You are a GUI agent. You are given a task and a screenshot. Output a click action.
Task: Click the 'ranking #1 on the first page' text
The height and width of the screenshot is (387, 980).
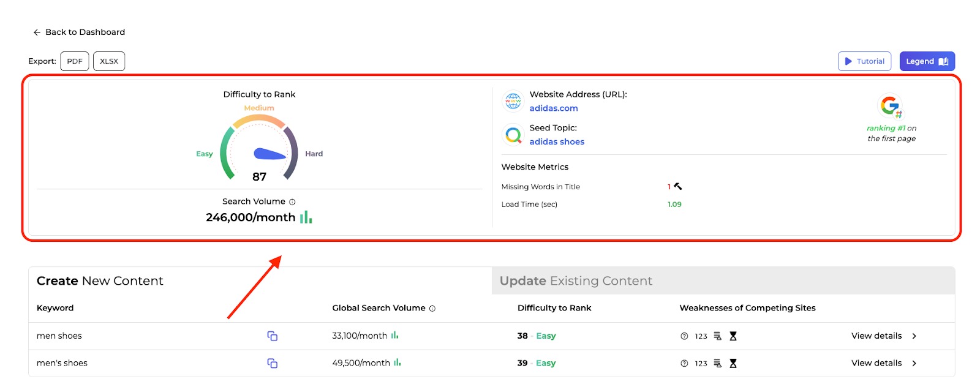click(892, 133)
